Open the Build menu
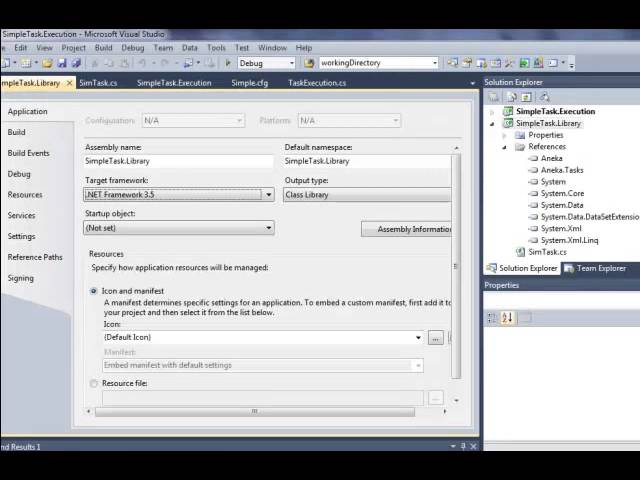This screenshot has width=640, height=480. coord(103,48)
